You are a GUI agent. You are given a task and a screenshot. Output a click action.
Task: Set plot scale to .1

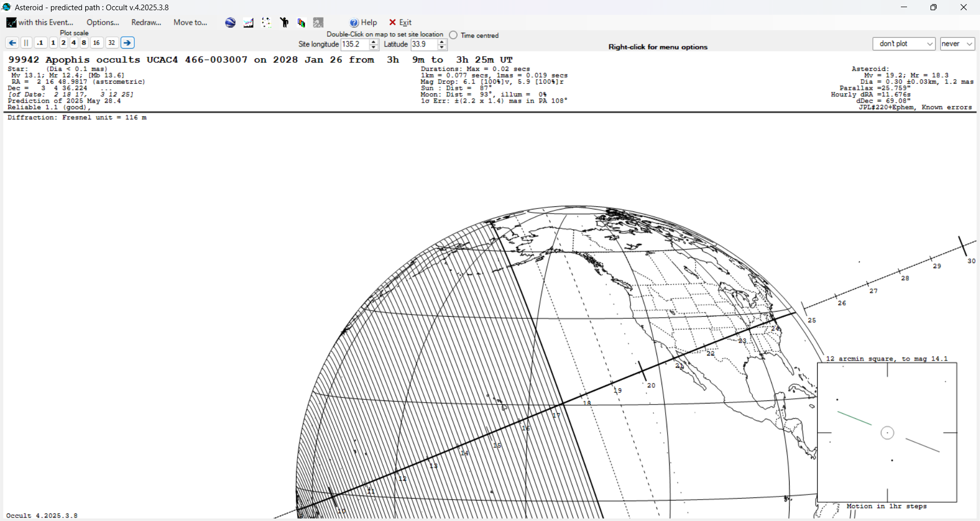[41, 43]
